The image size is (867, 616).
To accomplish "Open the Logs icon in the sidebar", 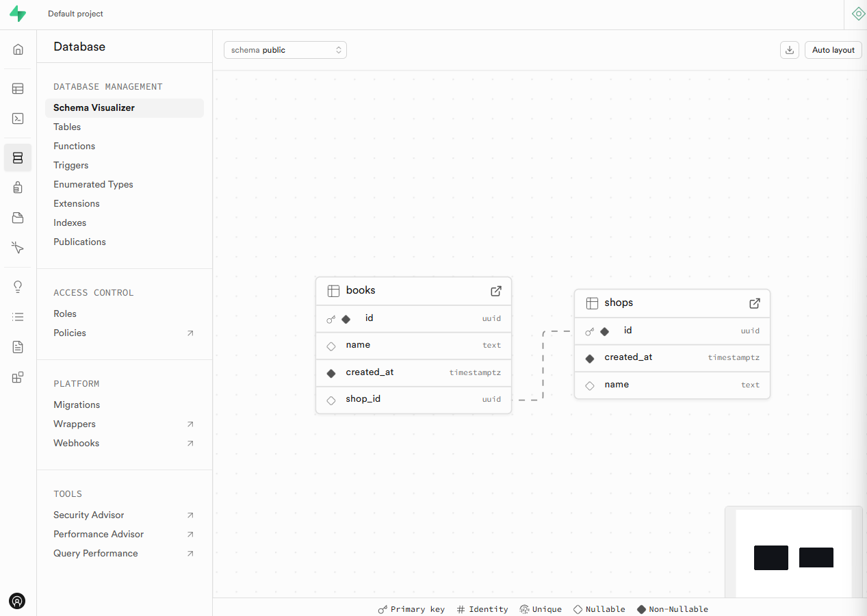I will (18, 316).
